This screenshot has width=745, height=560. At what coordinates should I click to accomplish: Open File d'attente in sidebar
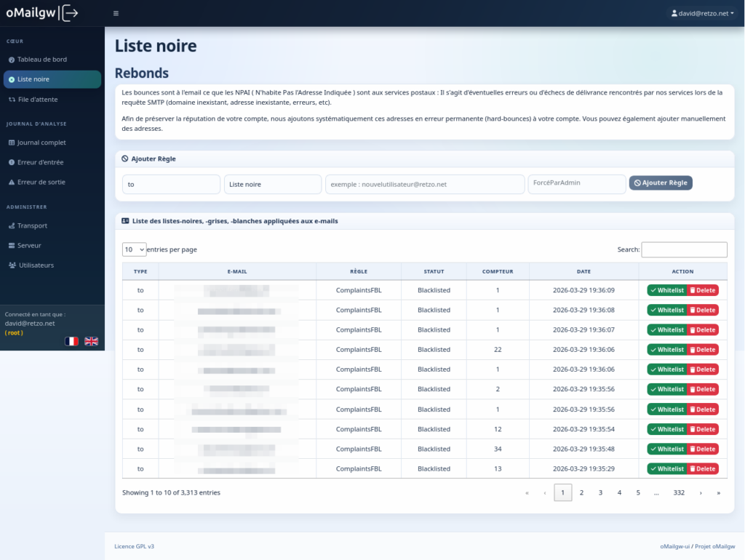click(x=37, y=100)
